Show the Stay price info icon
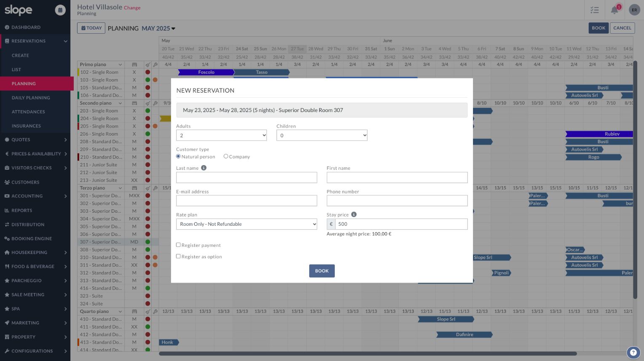The width and height of the screenshot is (644, 361). point(354,214)
